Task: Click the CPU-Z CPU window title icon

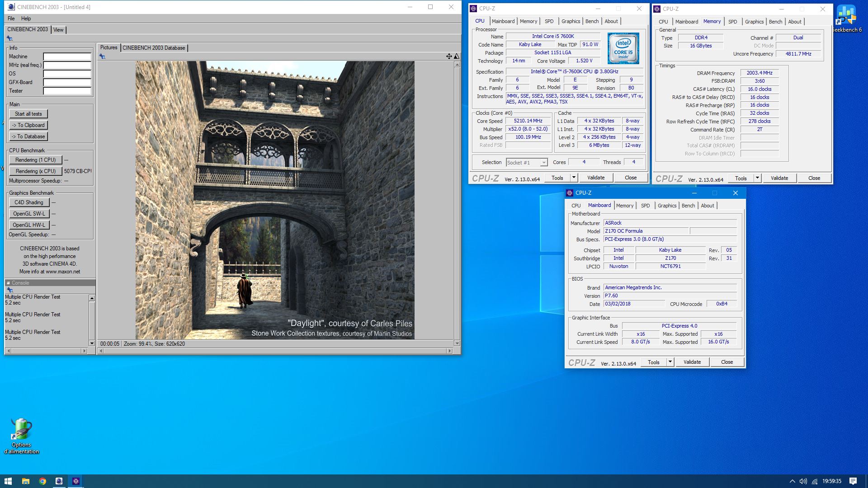Action: (473, 9)
